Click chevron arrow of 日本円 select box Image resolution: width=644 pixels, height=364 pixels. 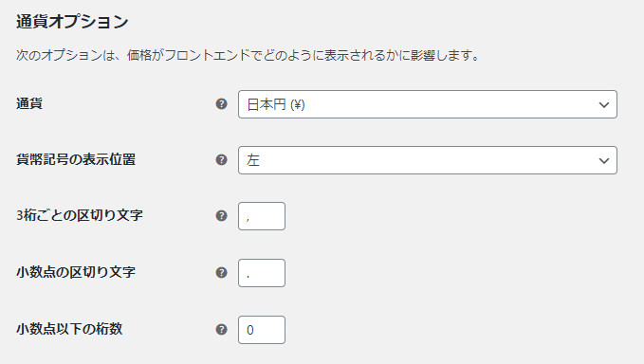tap(604, 105)
